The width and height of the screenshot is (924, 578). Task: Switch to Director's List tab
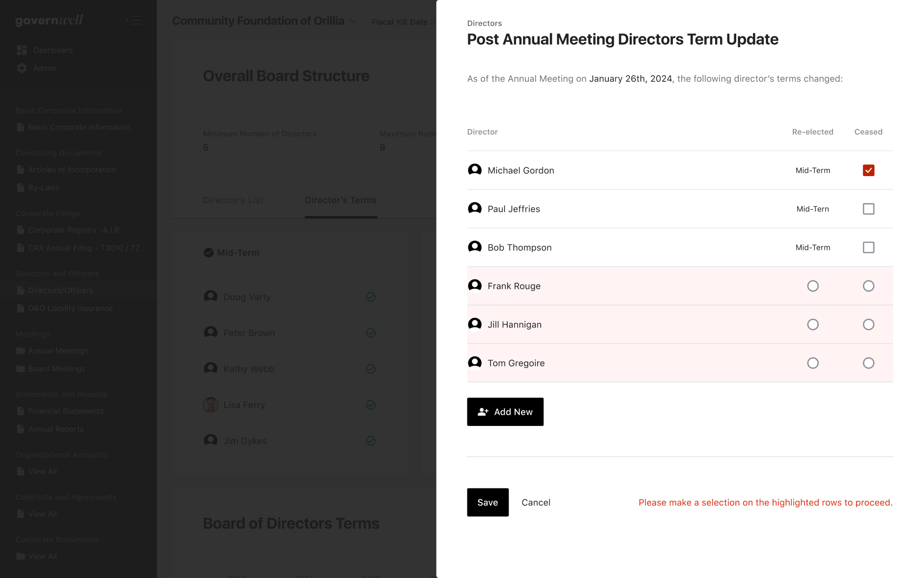233,200
